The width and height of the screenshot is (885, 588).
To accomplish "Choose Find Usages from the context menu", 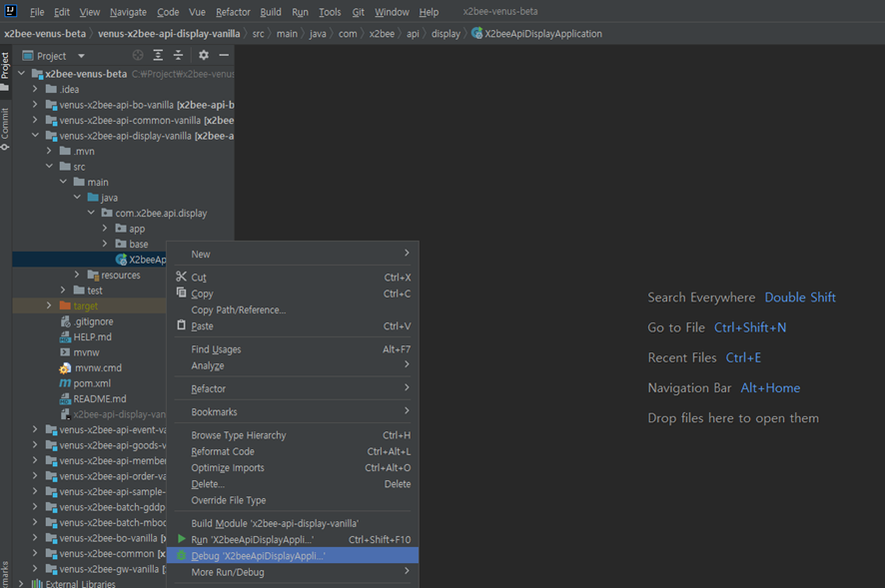I will click(216, 349).
